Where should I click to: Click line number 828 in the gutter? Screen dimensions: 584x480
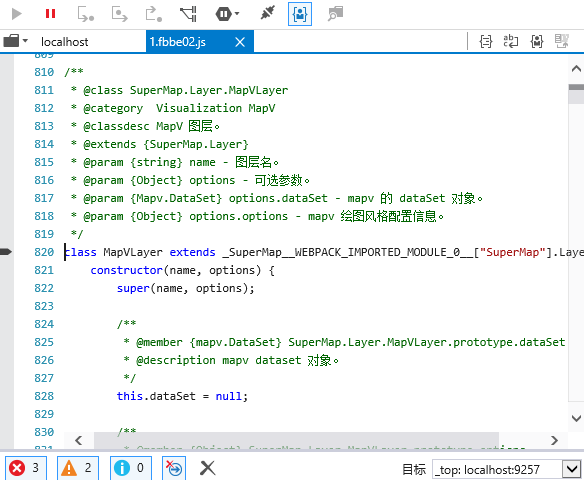coord(44,396)
